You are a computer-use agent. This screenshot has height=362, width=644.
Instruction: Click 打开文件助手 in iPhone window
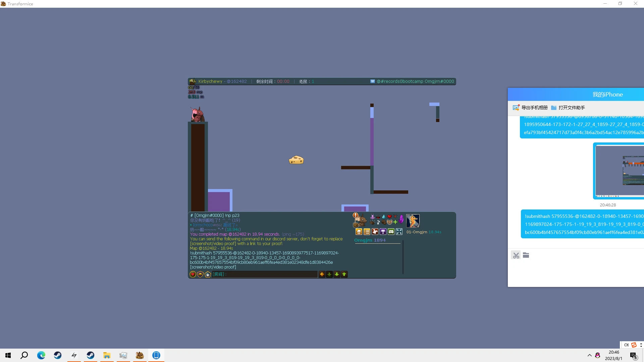pos(568,108)
